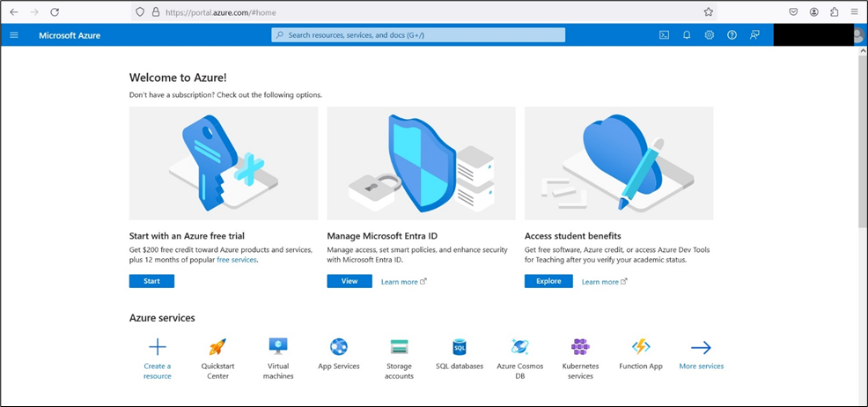The width and height of the screenshot is (868, 407).
Task: Open the Function App icon
Action: click(x=641, y=347)
